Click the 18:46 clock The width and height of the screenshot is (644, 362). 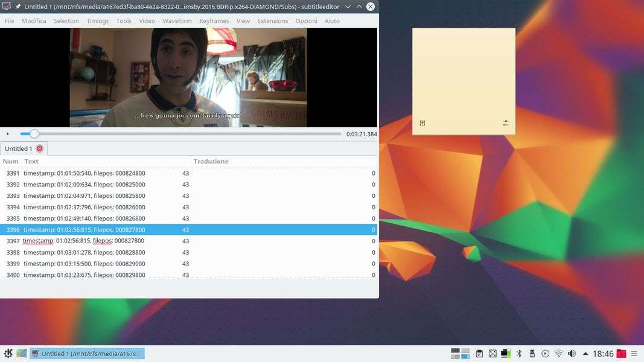603,354
